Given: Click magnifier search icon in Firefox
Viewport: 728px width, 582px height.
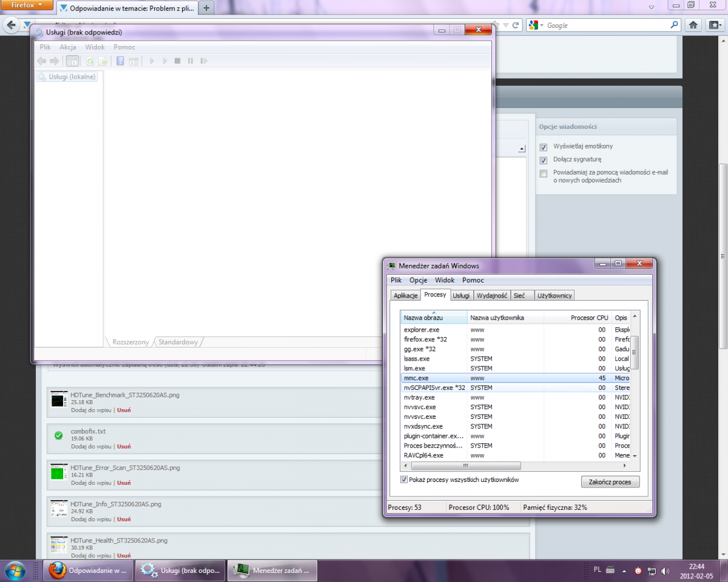Looking at the screenshot, I should pos(674,25).
